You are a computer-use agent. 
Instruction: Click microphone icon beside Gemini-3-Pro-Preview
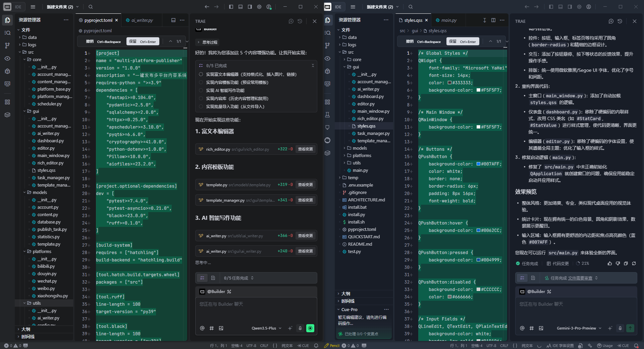pos(620,328)
